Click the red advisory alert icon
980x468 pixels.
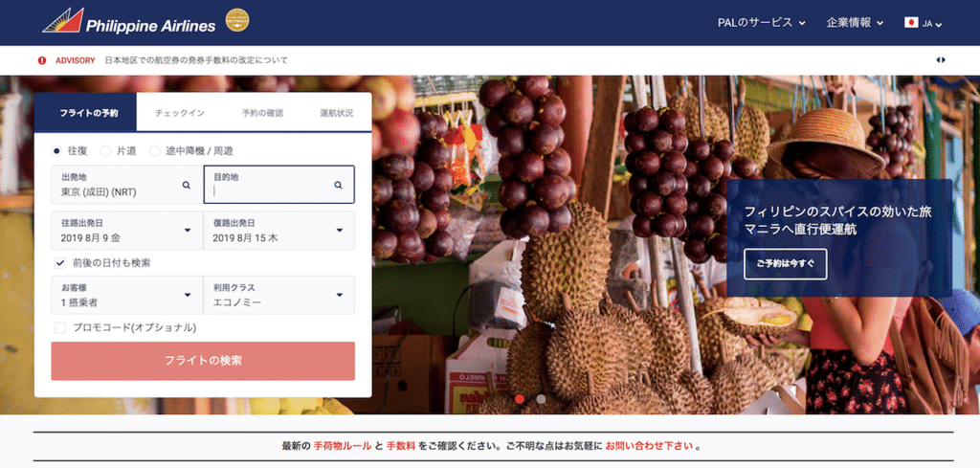pos(42,60)
